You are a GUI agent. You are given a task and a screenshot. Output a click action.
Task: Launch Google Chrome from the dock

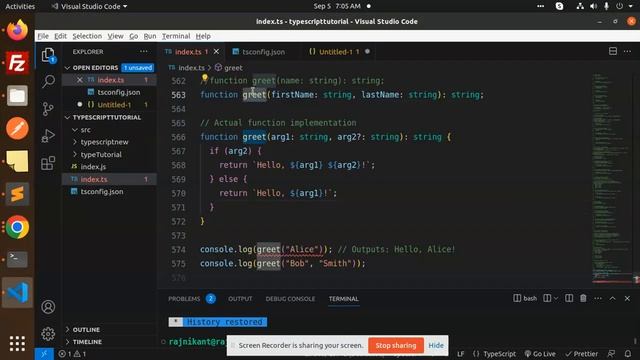(x=17, y=227)
